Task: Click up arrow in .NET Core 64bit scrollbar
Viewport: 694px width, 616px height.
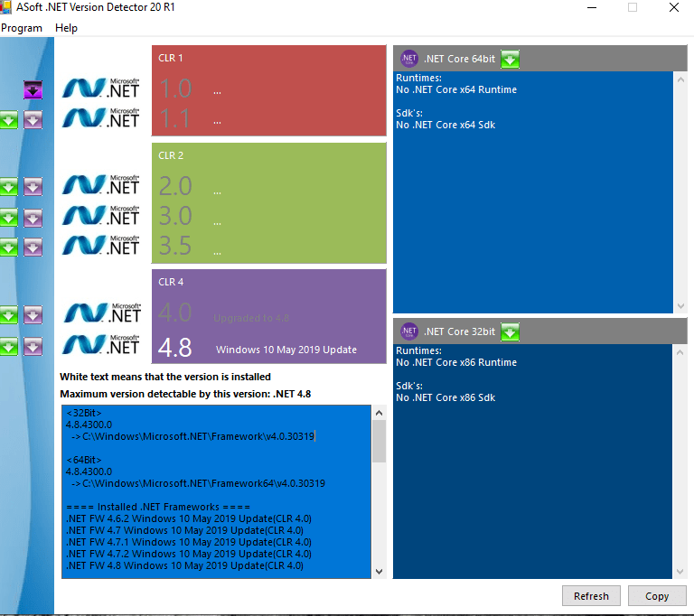Action: pos(680,79)
